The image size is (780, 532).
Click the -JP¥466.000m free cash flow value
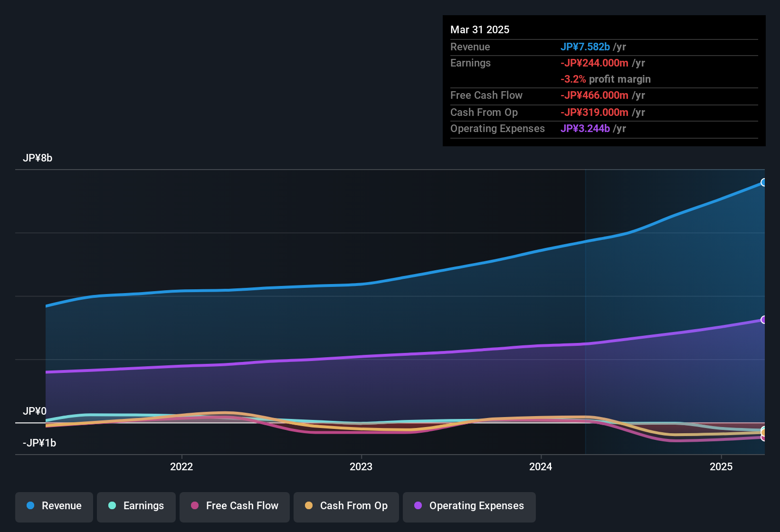[x=594, y=95]
